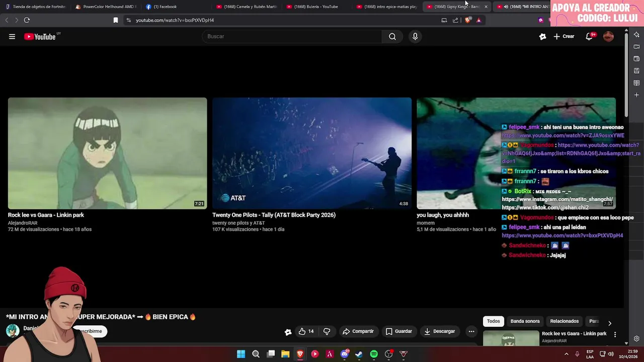Viewport: 644px width, 362px height.
Task: Open momem channel link
Action: 425,223
